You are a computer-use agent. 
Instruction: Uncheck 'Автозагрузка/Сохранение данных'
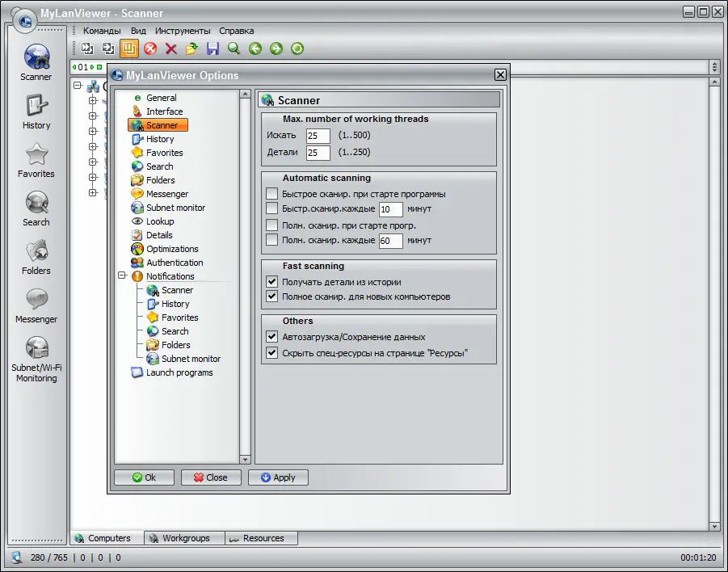click(271, 336)
